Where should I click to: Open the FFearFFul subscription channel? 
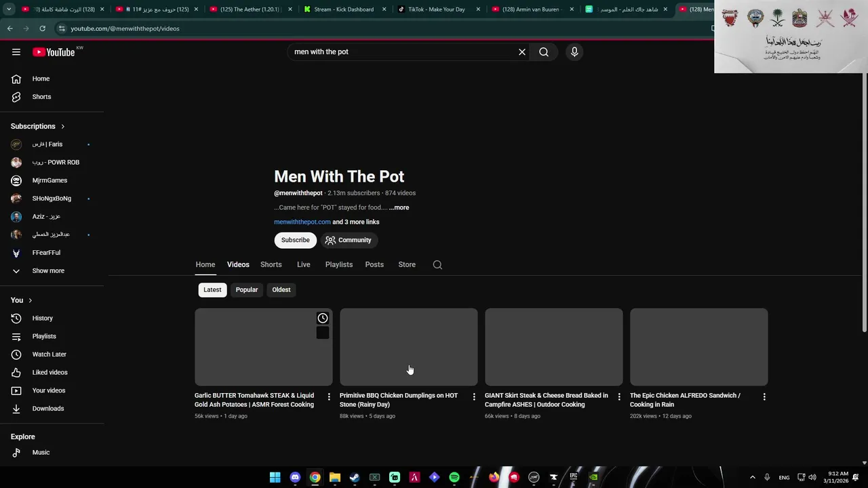52,252
